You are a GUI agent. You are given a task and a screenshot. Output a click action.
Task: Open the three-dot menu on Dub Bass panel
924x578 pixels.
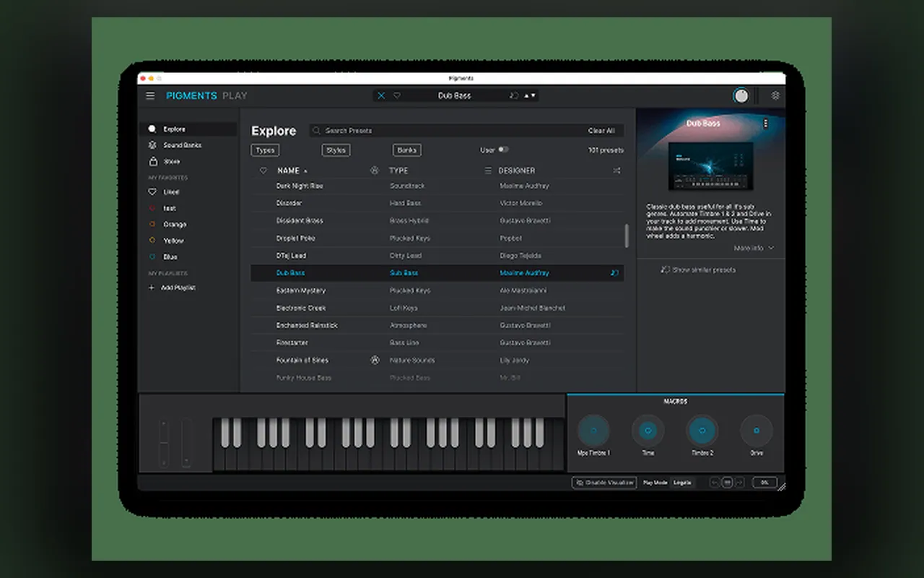[766, 124]
